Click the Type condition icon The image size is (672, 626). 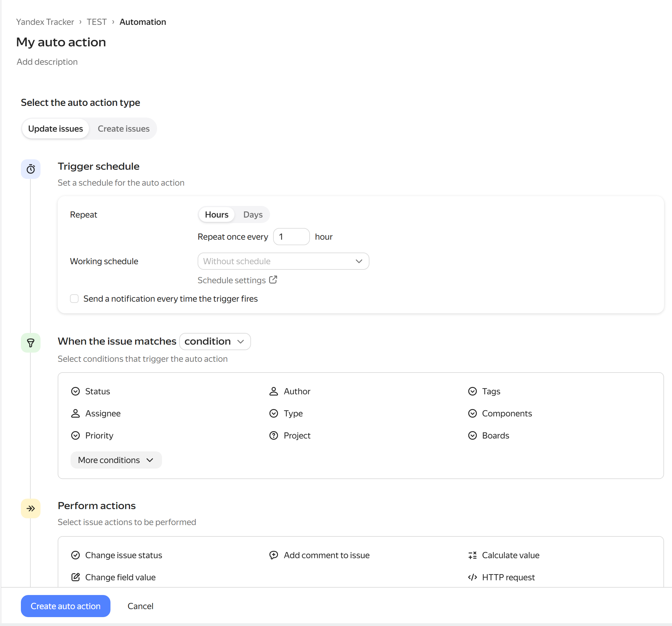coord(273,413)
